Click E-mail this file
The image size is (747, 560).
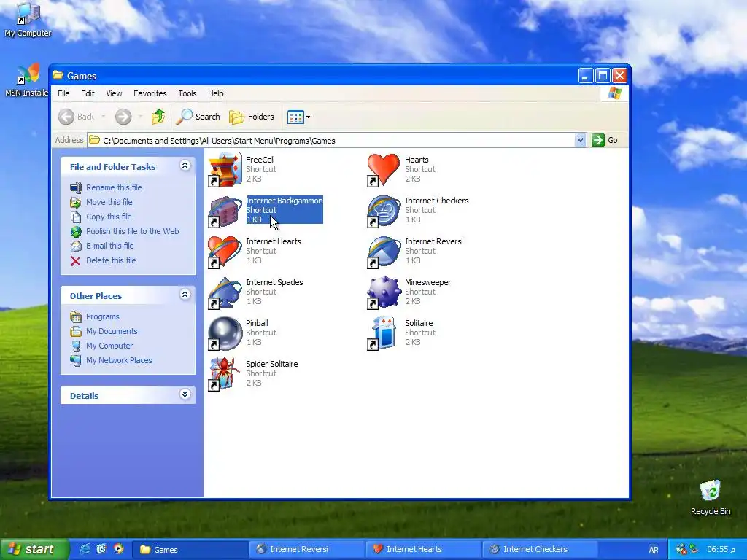[x=109, y=246]
